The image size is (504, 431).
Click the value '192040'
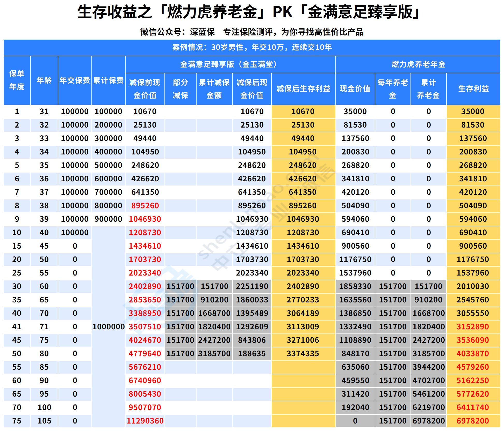pyautogui.click(x=355, y=407)
